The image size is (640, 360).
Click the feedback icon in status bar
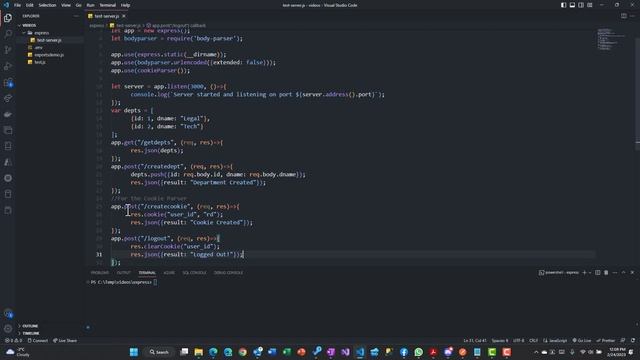point(623,340)
